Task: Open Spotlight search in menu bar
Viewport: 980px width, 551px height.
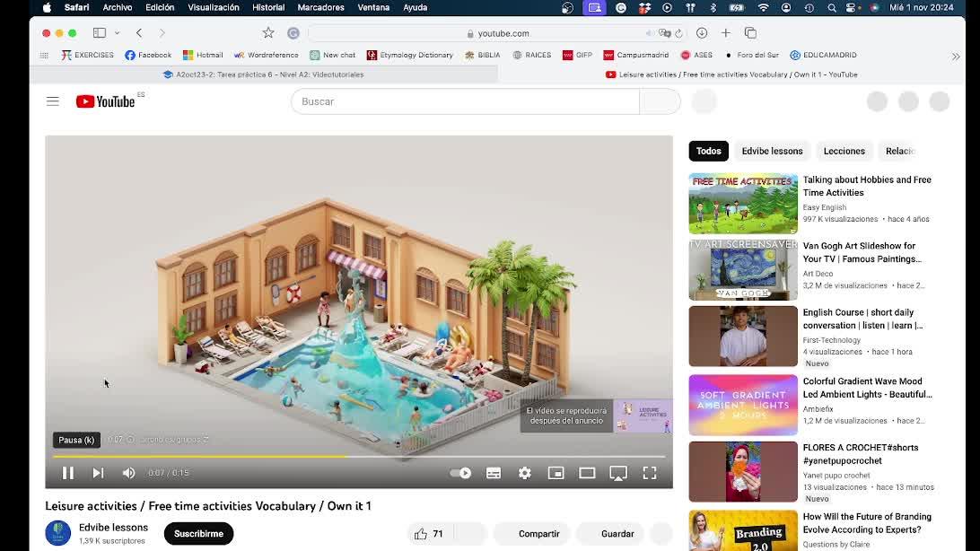Action: [x=831, y=7]
